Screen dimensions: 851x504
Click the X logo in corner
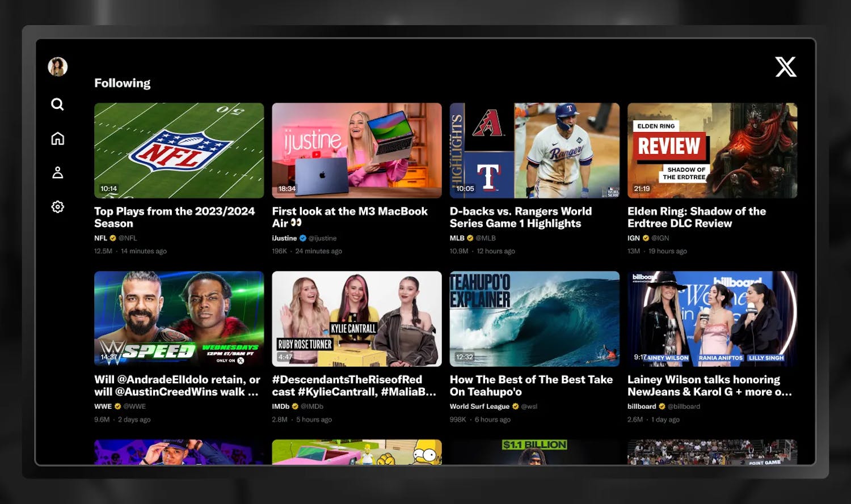pyautogui.click(x=786, y=67)
